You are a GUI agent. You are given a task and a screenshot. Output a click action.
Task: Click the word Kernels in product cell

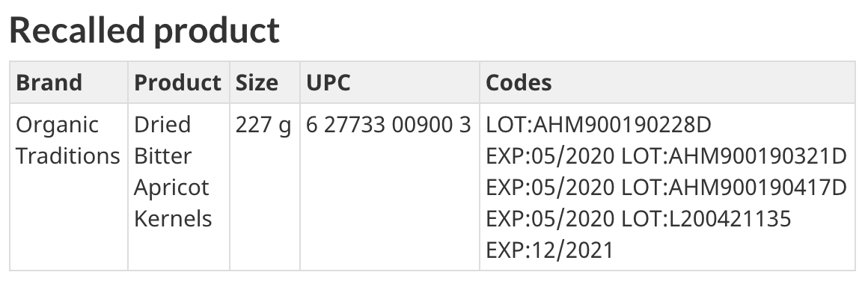pos(173,218)
